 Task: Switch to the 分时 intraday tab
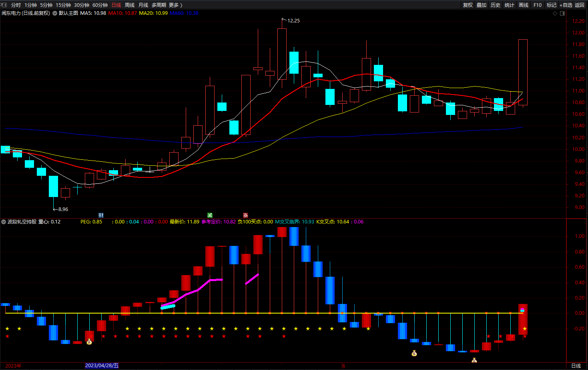[x=16, y=5]
